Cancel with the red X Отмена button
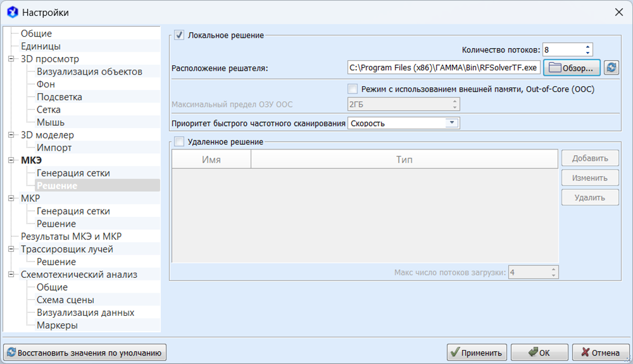Screen dimensions: 633x364 (x=600, y=353)
